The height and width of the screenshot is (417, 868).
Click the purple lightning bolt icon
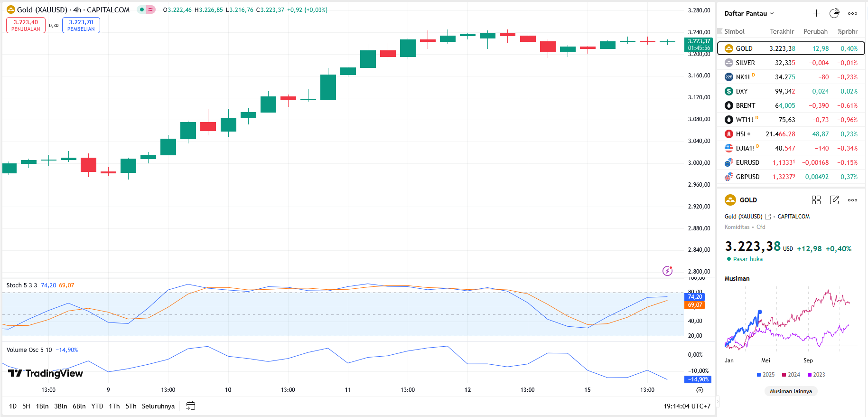(x=667, y=271)
